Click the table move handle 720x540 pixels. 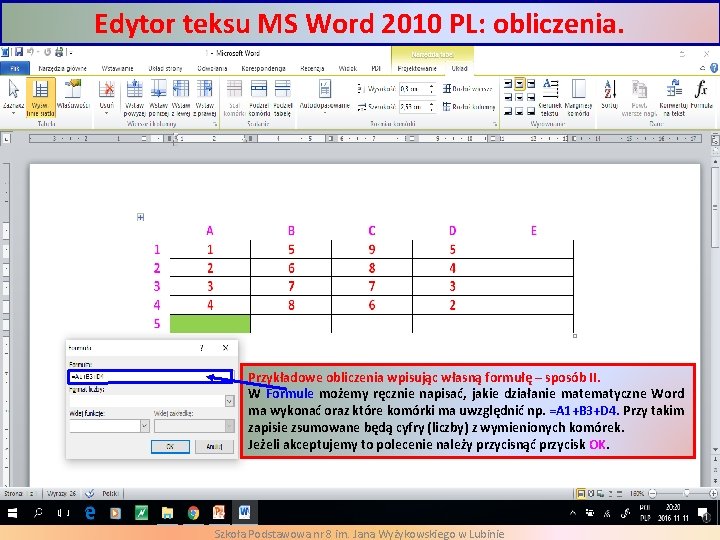(x=141, y=217)
